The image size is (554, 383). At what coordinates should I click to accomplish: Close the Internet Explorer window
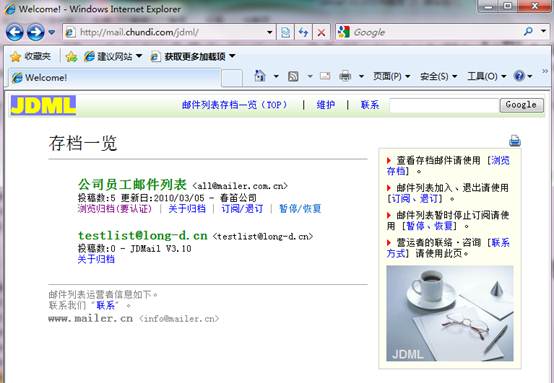(x=535, y=6)
